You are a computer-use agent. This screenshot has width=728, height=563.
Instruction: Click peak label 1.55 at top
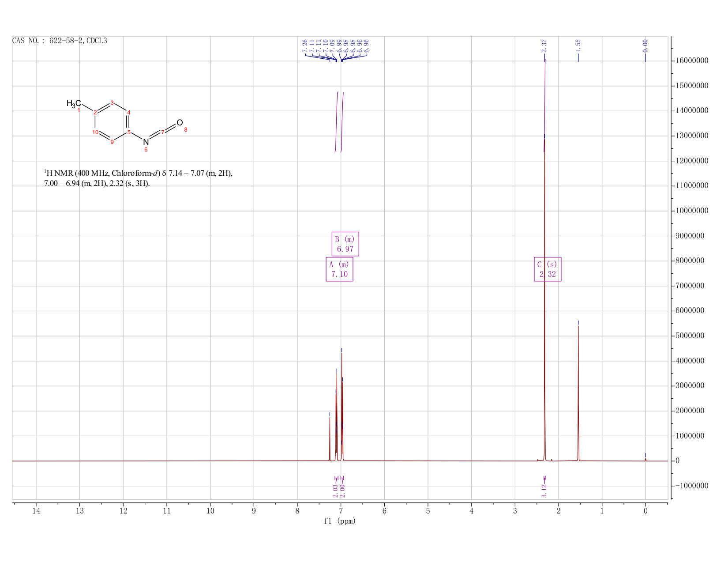[x=578, y=45]
